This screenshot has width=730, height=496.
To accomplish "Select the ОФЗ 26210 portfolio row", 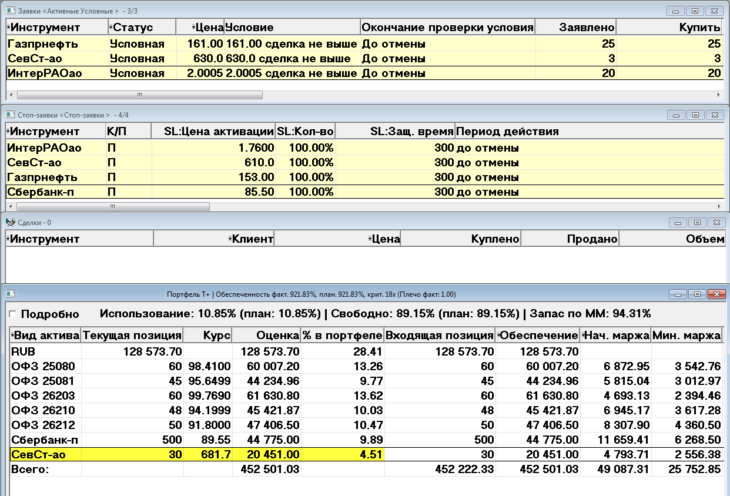I will click(x=366, y=410).
